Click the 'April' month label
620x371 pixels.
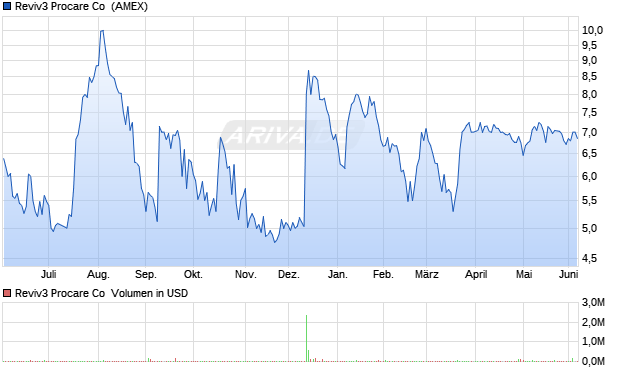(476, 274)
